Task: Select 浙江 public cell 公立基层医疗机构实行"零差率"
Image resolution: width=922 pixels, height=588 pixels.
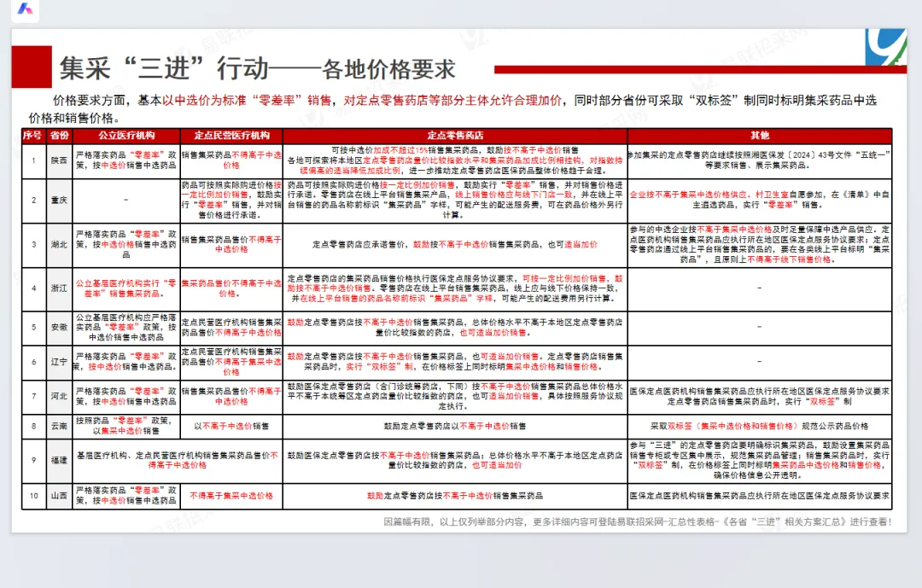Action: click(126, 288)
